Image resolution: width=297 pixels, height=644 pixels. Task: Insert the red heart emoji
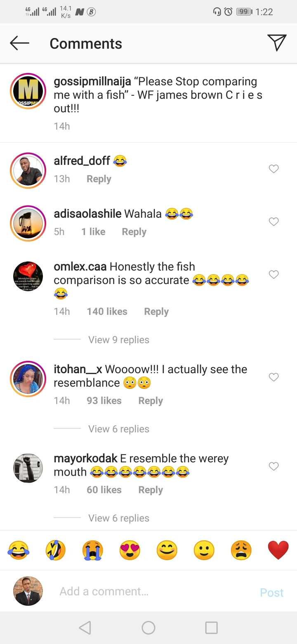(278, 550)
